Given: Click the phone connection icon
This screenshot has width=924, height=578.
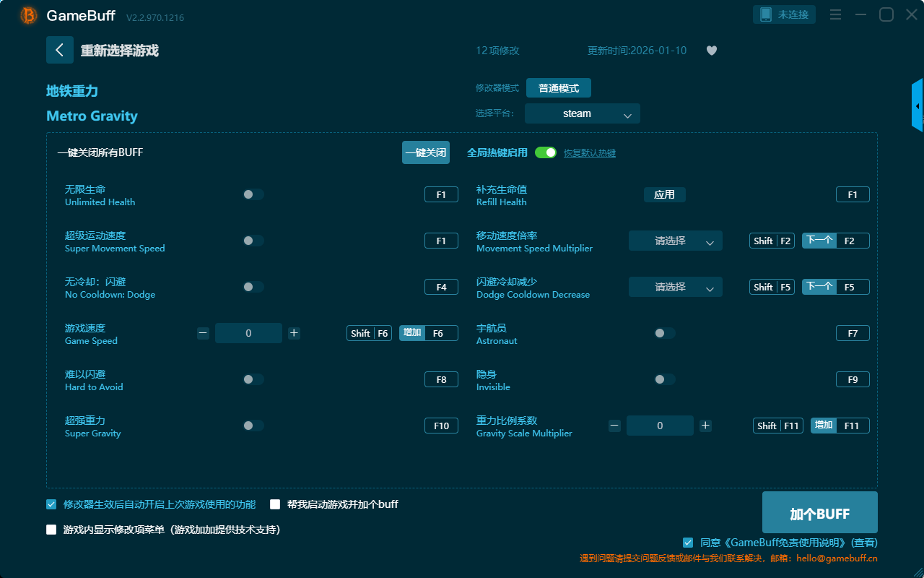Looking at the screenshot, I should (x=766, y=14).
